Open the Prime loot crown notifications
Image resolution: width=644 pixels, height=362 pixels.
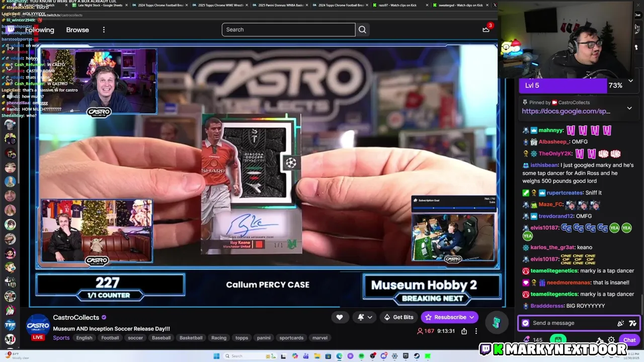coord(486,29)
